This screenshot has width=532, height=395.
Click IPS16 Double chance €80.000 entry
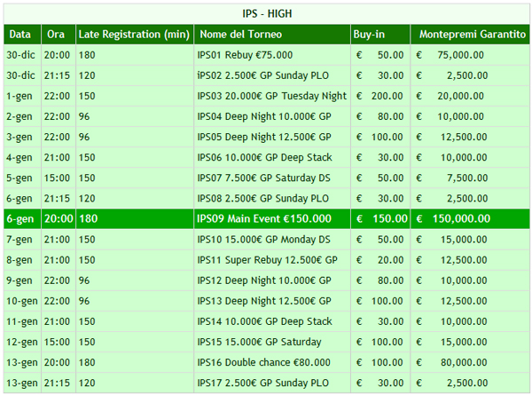[263, 362]
